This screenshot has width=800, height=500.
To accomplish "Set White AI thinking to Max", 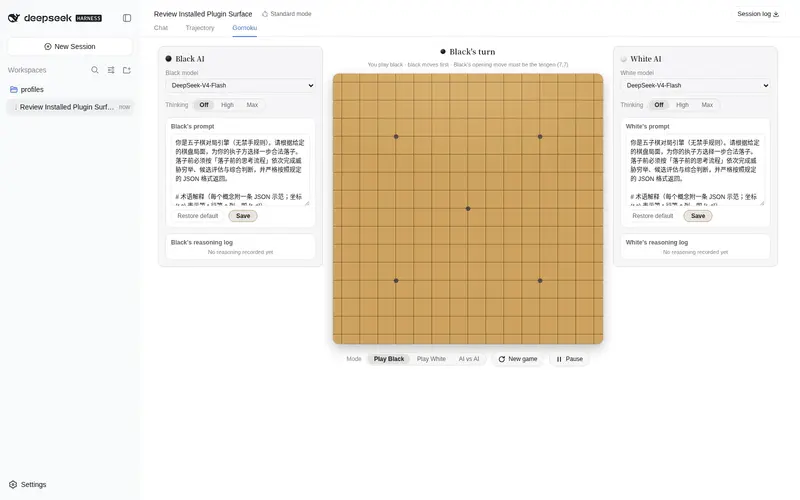I will pyautogui.click(x=707, y=105).
